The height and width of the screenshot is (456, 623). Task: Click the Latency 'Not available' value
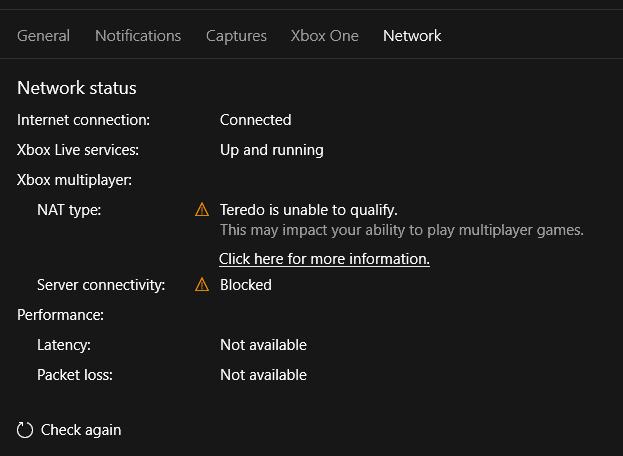click(x=263, y=345)
